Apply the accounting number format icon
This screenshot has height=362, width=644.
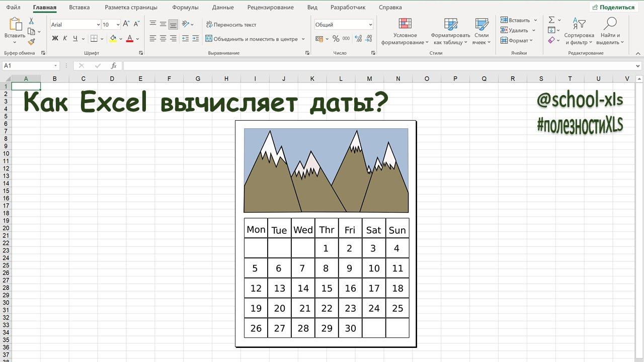click(319, 38)
